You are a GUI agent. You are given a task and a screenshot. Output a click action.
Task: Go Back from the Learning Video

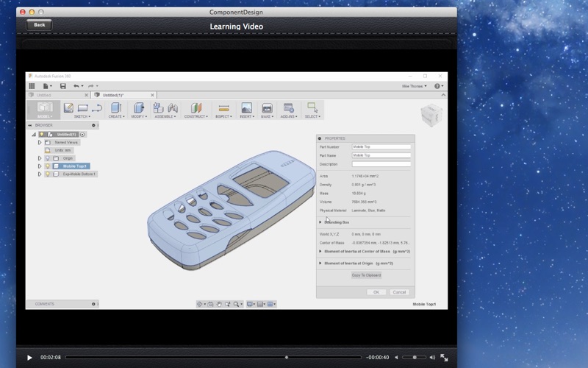pyautogui.click(x=40, y=25)
